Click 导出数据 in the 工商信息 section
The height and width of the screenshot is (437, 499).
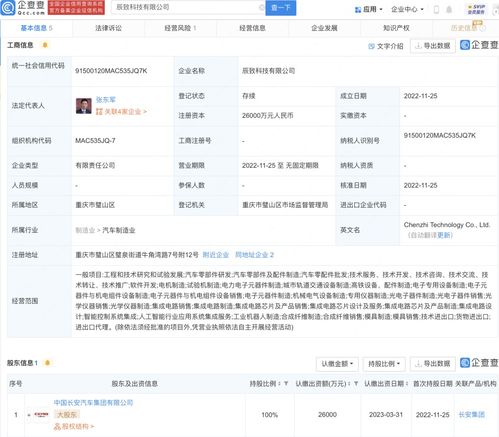pos(433,46)
